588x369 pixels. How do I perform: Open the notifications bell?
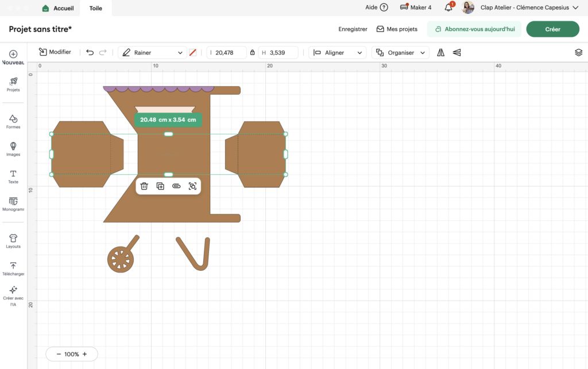[x=448, y=7]
